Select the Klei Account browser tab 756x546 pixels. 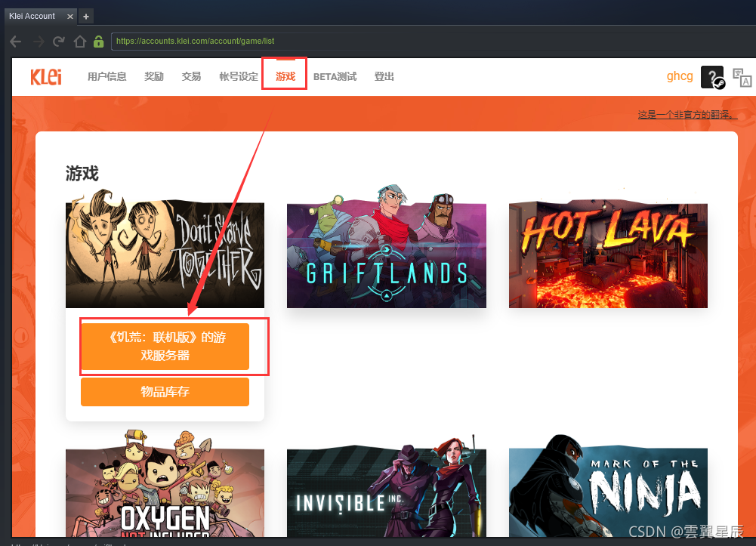coord(41,16)
